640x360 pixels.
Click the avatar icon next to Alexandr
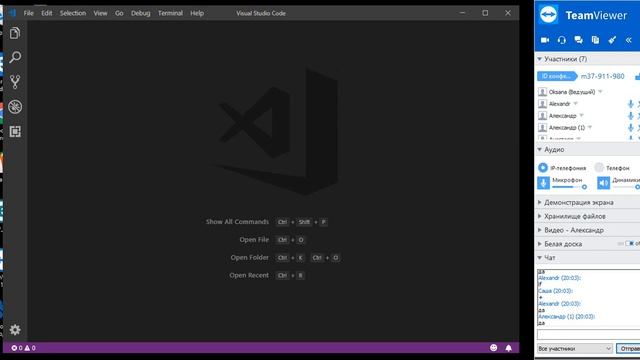(x=542, y=104)
